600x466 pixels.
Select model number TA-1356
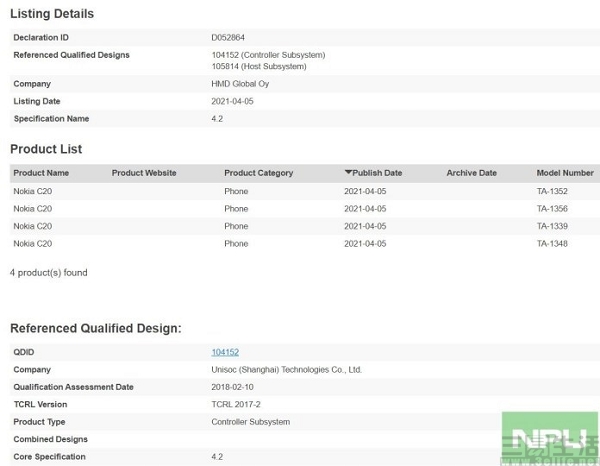(552, 209)
